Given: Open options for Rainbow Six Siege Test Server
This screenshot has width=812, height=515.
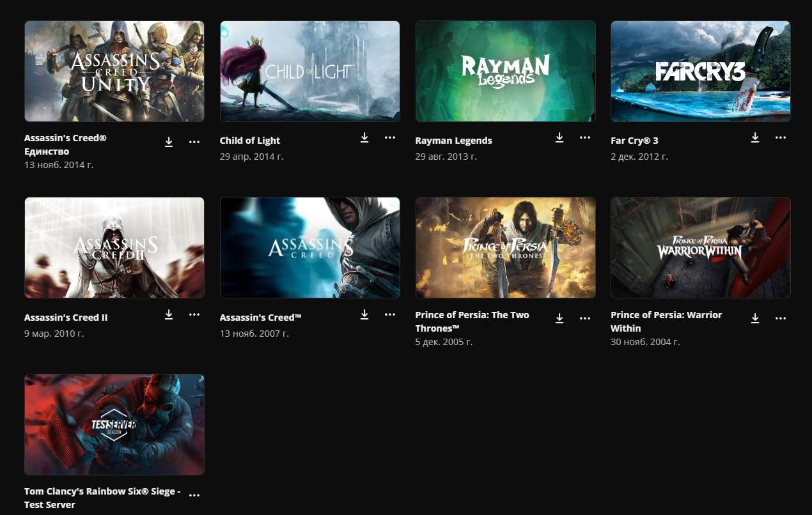Looking at the screenshot, I should pos(194,493).
